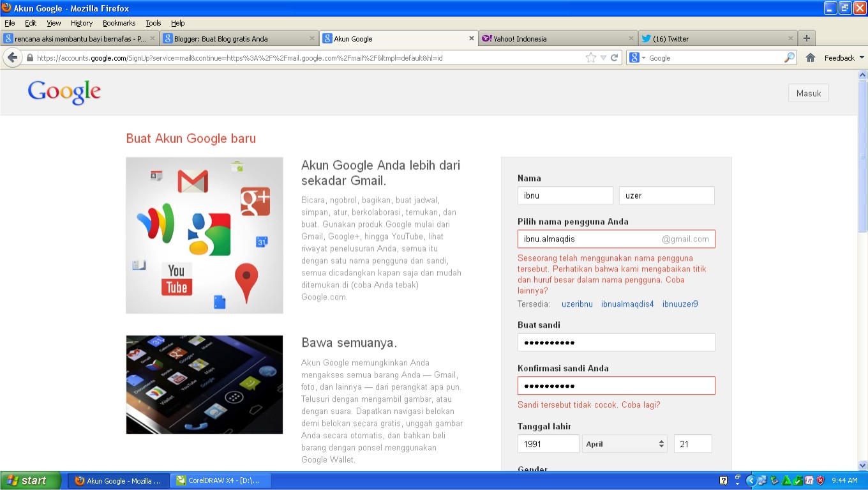Close the Yahoo! Indonesia tab
The width and height of the screenshot is (868, 490).
coord(631,38)
